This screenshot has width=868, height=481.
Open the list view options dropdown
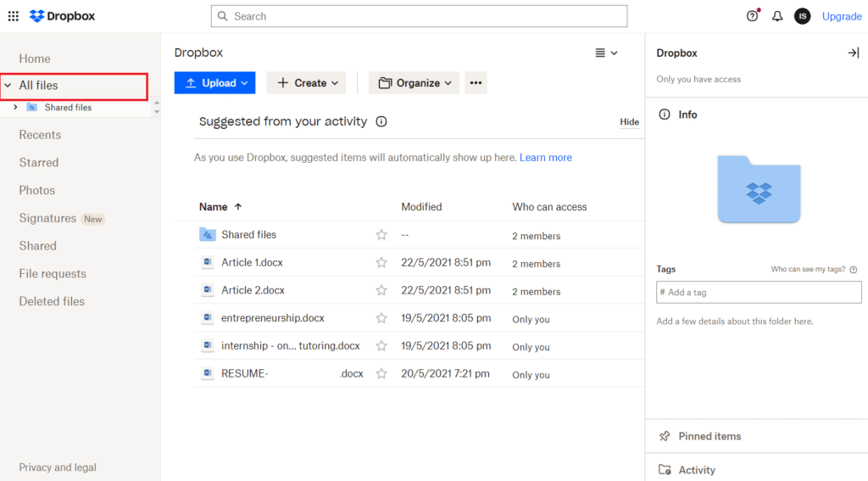pyautogui.click(x=606, y=53)
